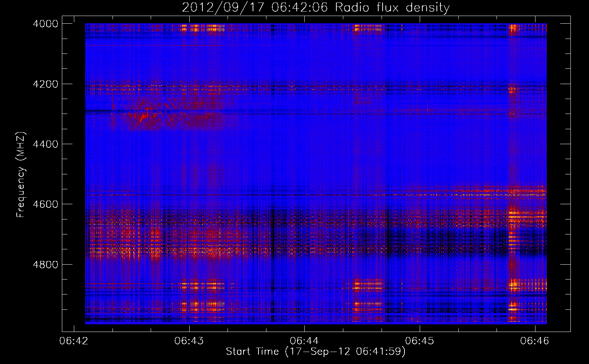Click the 4800 frequency axis label
Screen dimensions: 589x364
coord(46,265)
